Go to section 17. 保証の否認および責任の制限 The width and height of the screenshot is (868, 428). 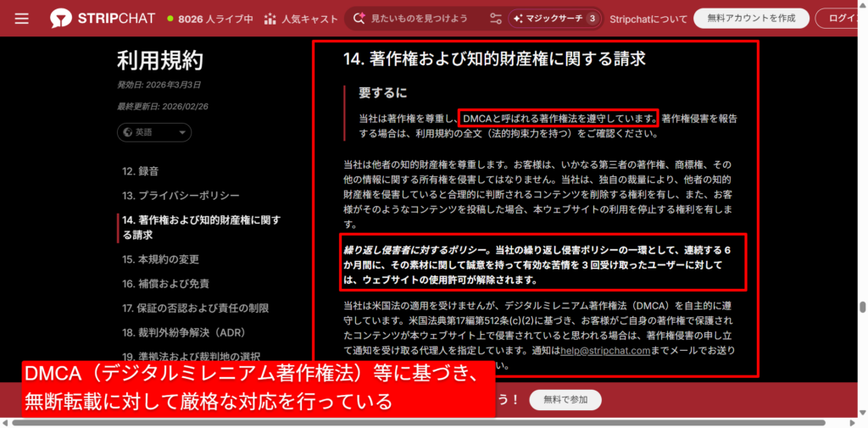tap(196, 308)
